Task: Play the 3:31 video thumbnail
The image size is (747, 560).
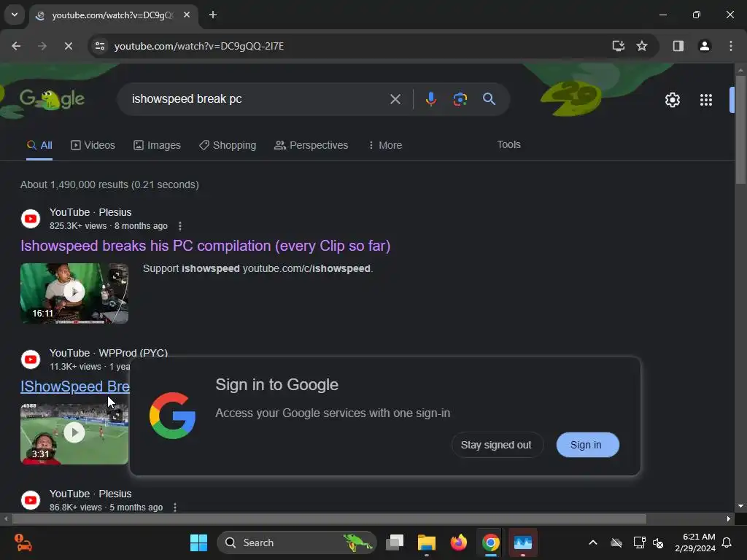Action: [74, 433]
